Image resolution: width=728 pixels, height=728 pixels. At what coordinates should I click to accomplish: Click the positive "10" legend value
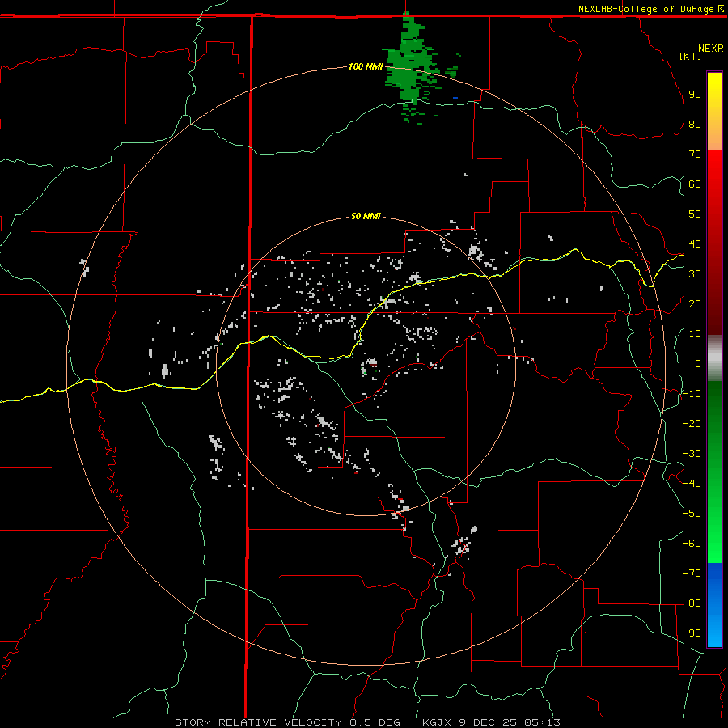pyautogui.click(x=695, y=334)
